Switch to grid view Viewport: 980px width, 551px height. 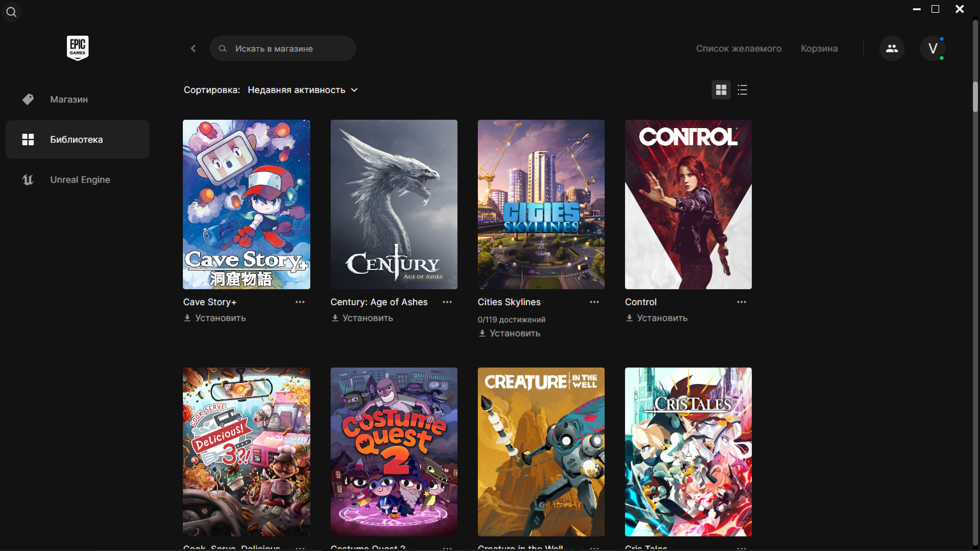click(721, 90)
